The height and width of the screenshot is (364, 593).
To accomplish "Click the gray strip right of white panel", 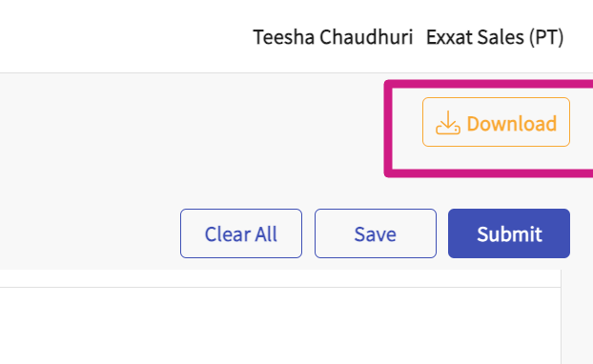I will pos(577,316).
